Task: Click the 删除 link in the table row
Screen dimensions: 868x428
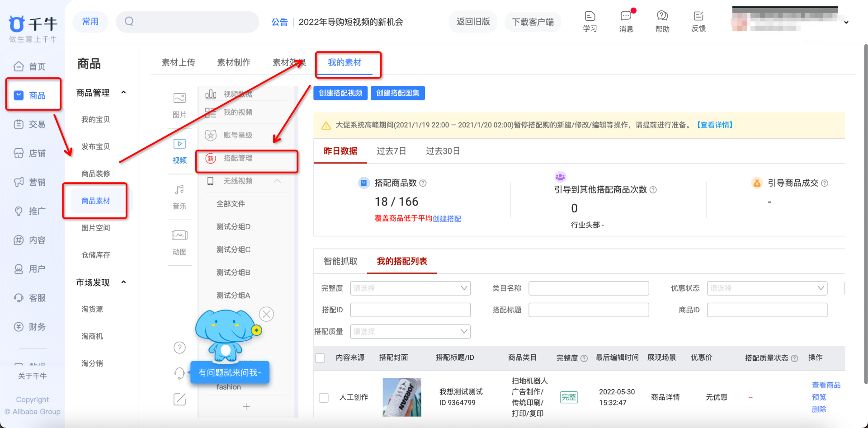Action: click(x=819, y=409)
